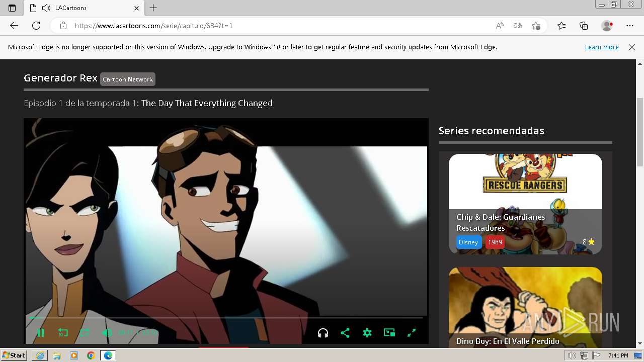Click the scrollbar down arrow
This screenshot has height=362, width=644.
(x=640, y=343)
